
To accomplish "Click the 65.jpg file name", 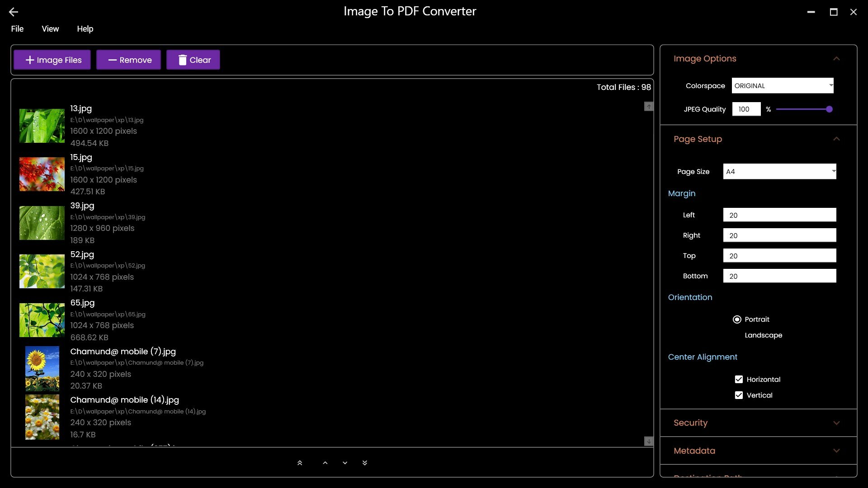I will (82, 303).
